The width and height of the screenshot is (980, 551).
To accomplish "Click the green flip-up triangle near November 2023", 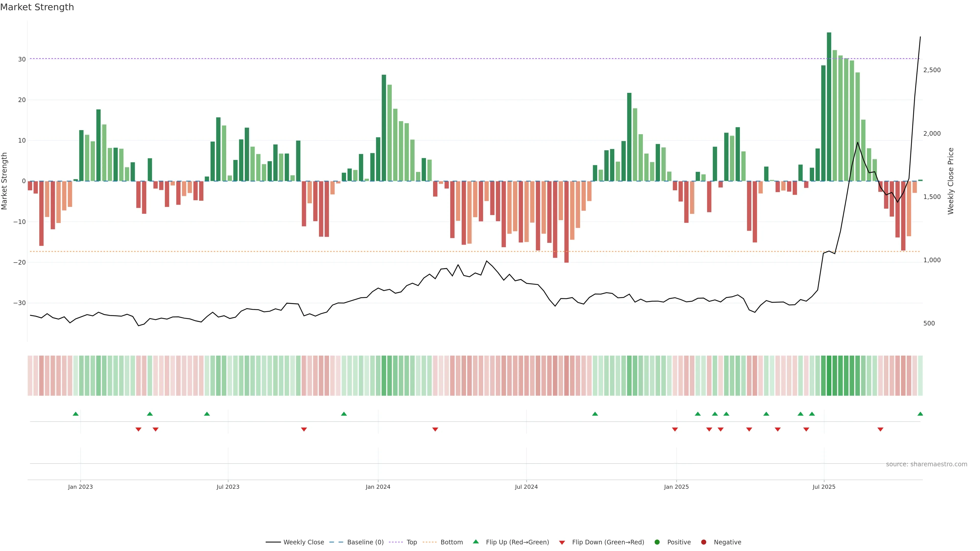I will (344, 414).
